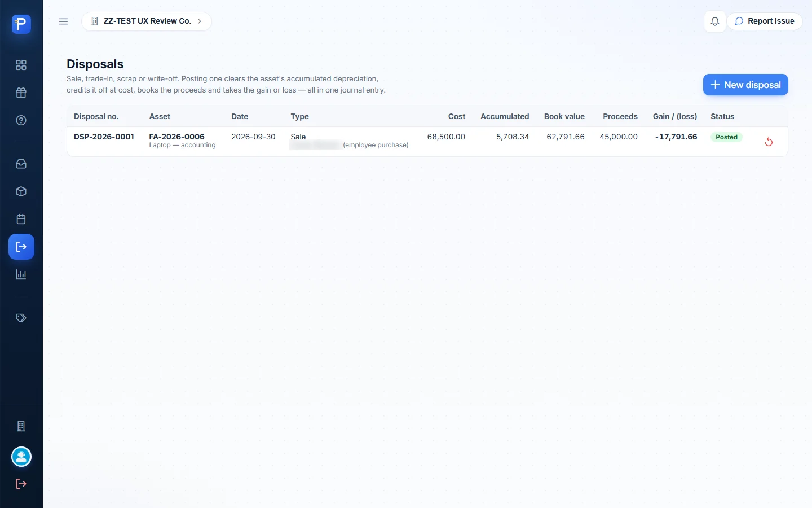Click asset code FA-2026-0006
This screenshot has width=812, height=508.
click(177, 137)
